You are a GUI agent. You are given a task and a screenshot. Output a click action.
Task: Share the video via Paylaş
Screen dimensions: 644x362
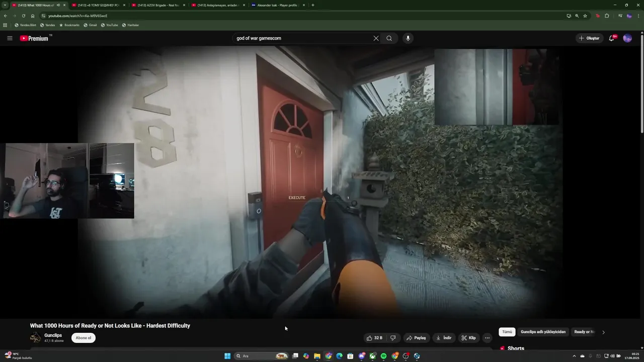coord(416,338)
